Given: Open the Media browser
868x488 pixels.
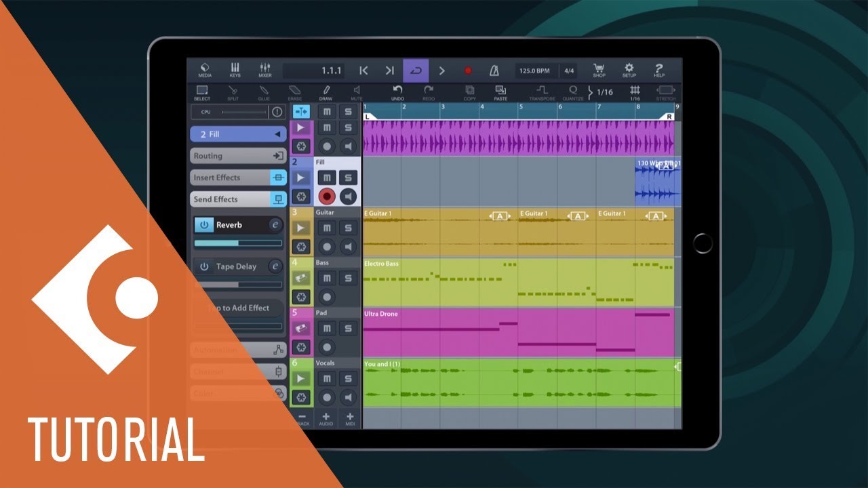Looking at the screenshot, I should tap(205, 70).
